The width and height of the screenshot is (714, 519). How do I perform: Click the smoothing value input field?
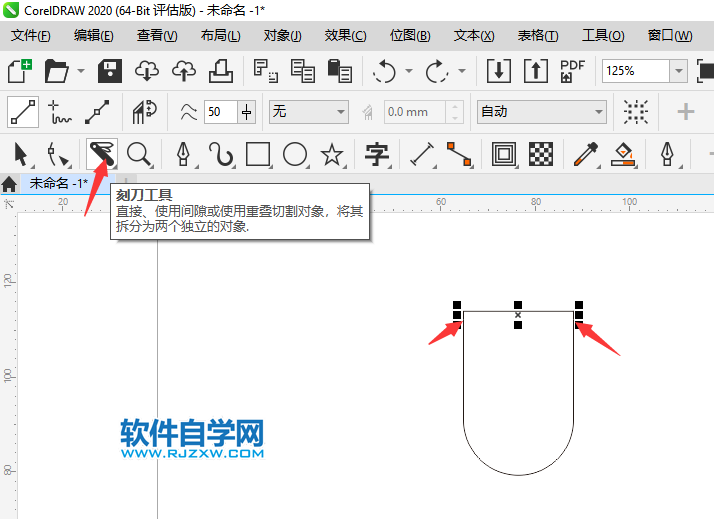pos(220,112)
